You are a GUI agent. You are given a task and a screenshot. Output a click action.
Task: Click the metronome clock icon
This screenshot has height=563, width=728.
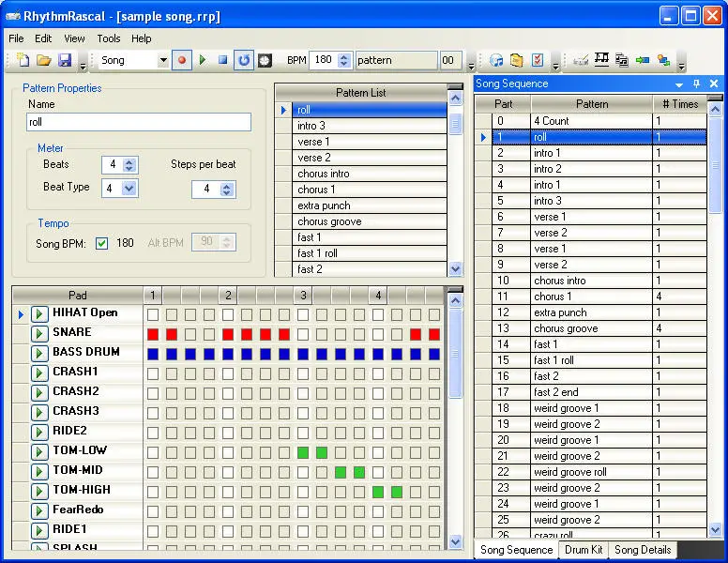[x=265, y=60]
